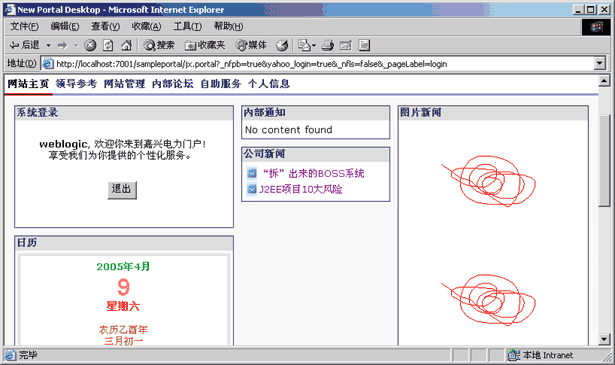Click the Back arrow button

24,45
